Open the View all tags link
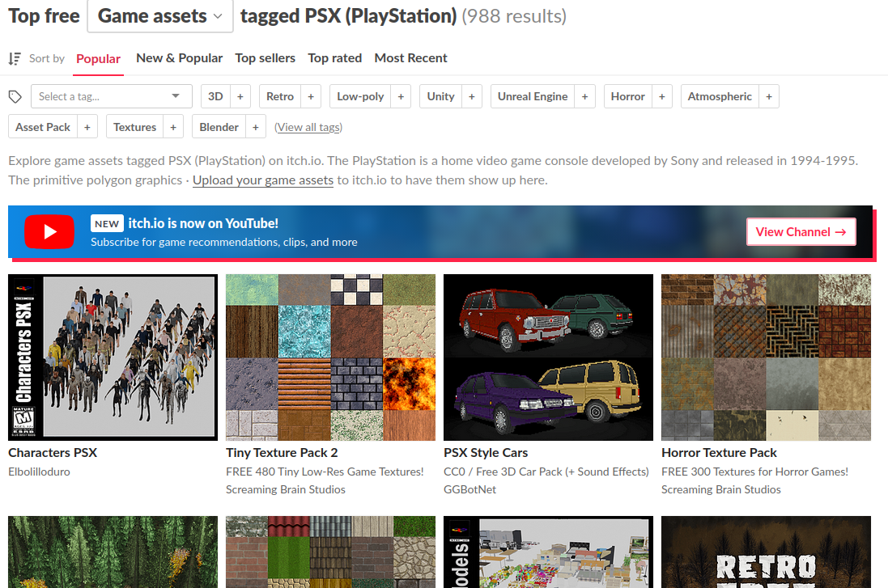Viewport: 888px width, 588px height. click(308, 127)
